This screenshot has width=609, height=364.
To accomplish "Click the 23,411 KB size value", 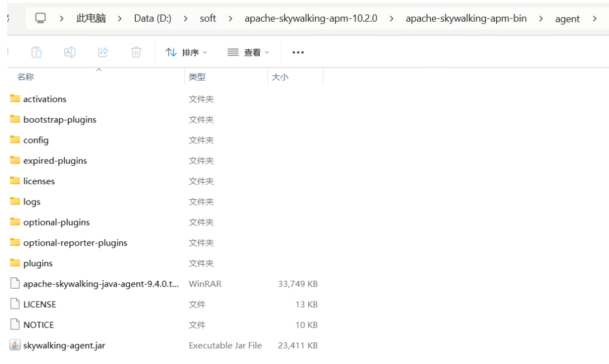I will pyautogui.click(x=298, y=346).
